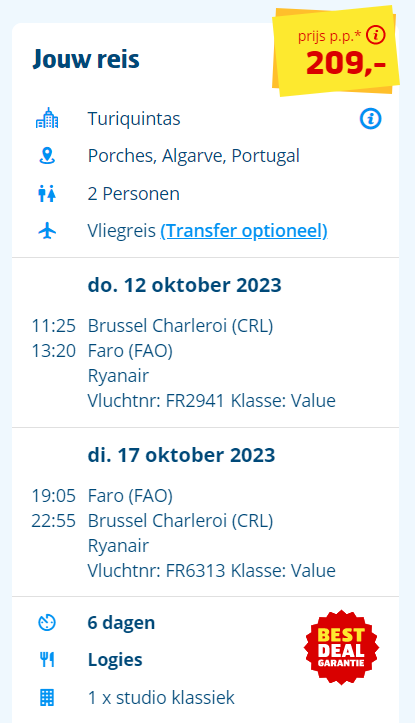Viewport: 415px width, 723px height.
Task: Click the two persons icon
Action: [47, 194]
